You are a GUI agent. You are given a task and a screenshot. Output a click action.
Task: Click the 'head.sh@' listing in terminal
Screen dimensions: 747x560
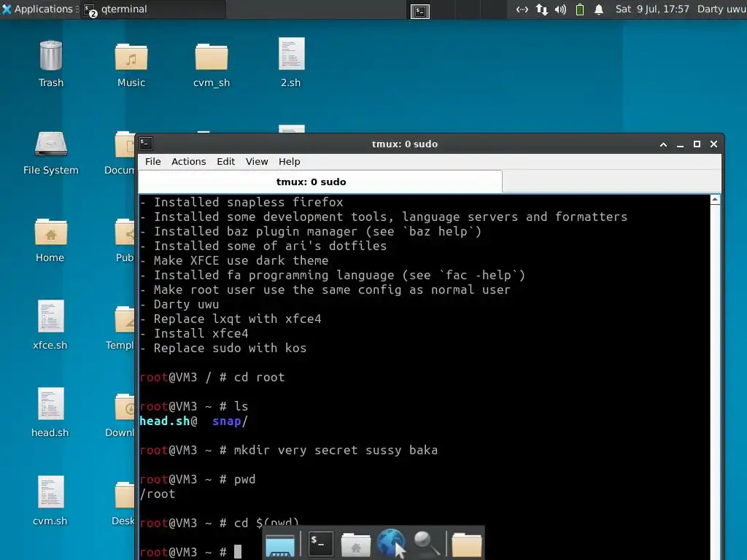(169, 421)
